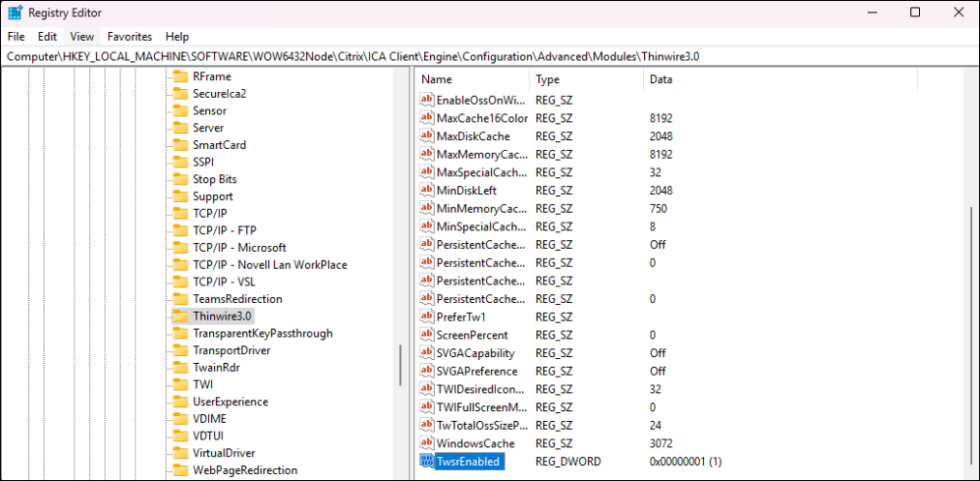The width and height of the screenshot is (980, 481).
Task: Select the MaxMemoryCac... value name
Action: (x=481, y=154)
